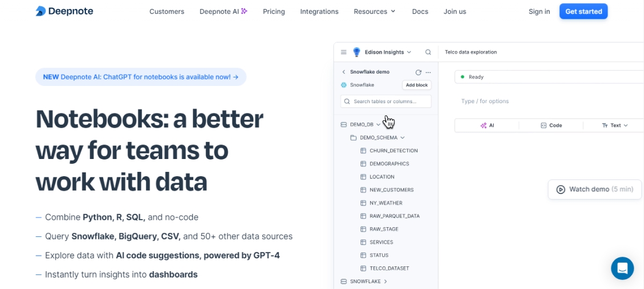Viewport: 644px width, 289px height.
Task: Click the refresh icon next to Snowflake demo
Action: [x=419, y=72]
